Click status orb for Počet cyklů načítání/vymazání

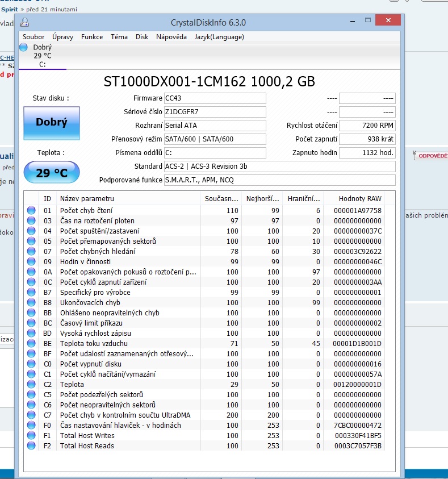coord(31,374)
